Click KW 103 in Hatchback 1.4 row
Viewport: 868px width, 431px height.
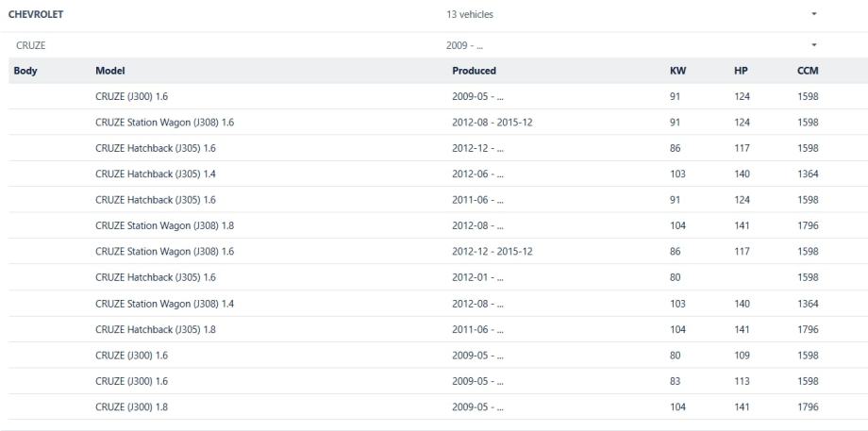[677, 174]
